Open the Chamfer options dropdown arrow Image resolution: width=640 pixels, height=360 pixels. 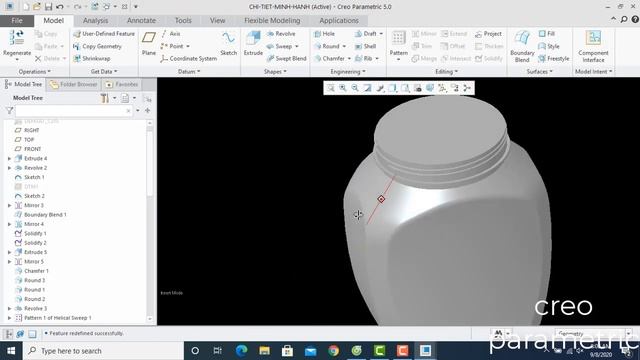click(x=349, y=59)
